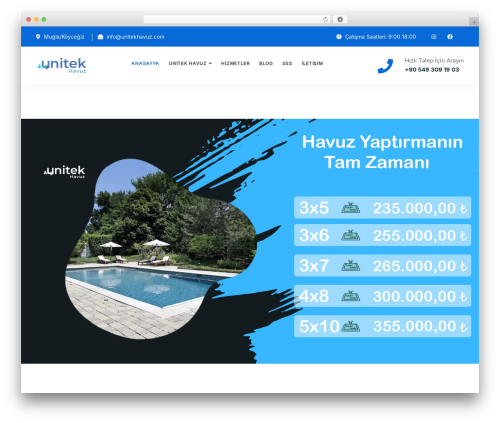Open a new tab with plus button

click(474, 22)
